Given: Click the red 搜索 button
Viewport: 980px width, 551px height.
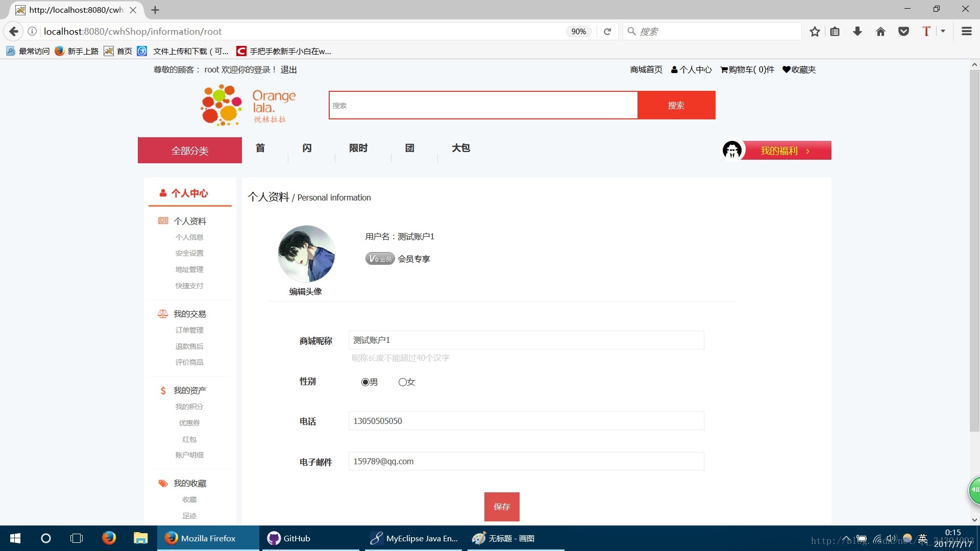Looking at the screenshot, I should coord(676,105).
